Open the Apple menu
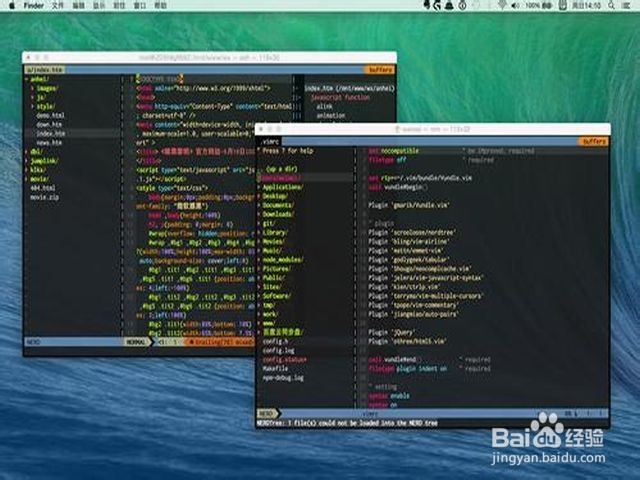Viewport: 640px width, 480px height. tap(11, 5)
